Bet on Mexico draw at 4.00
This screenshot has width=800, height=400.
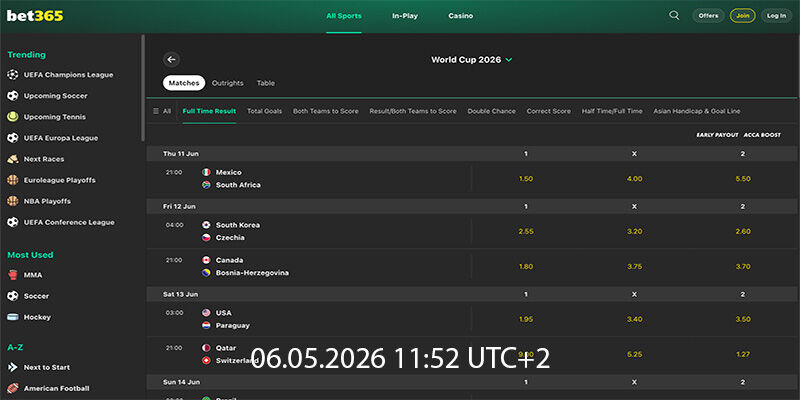click(x=635, y=179)
